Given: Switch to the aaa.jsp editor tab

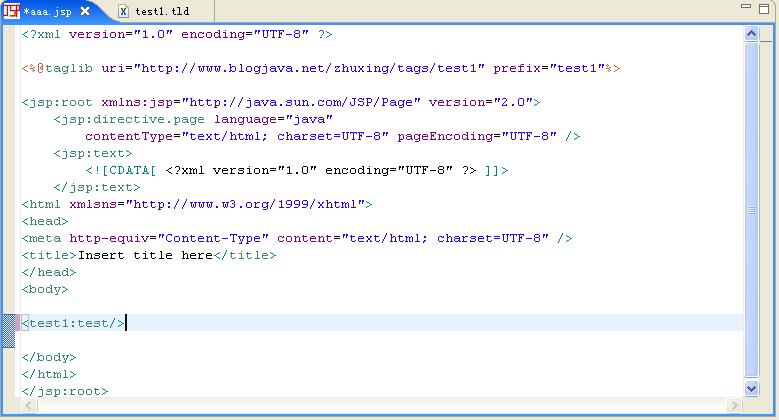Looking at the screenshot, I should coord(48,11).
